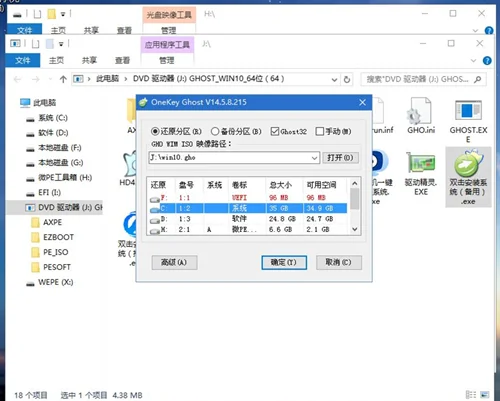Image resolution: width=500 pixels, height=401 pixels.
Task: Select the 备份分区 radio option
Action: tap(236, 131)
